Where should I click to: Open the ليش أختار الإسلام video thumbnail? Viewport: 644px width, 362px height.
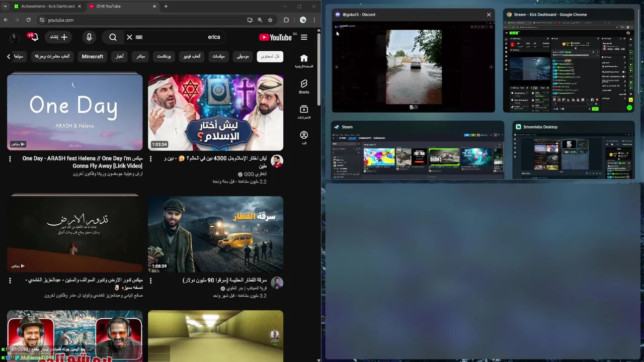pyautogui.click(x=215, y=112)
